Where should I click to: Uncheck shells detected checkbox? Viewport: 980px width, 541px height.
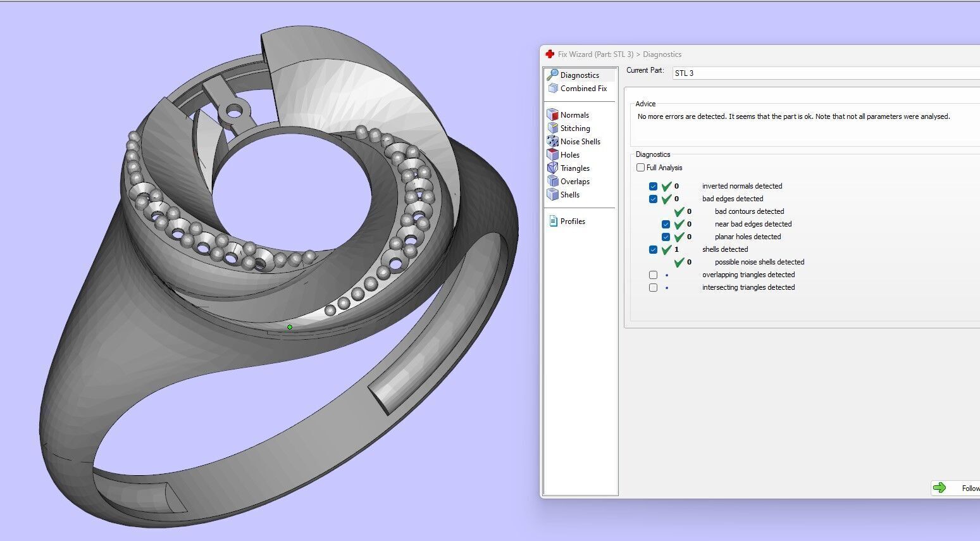point(653,250)
